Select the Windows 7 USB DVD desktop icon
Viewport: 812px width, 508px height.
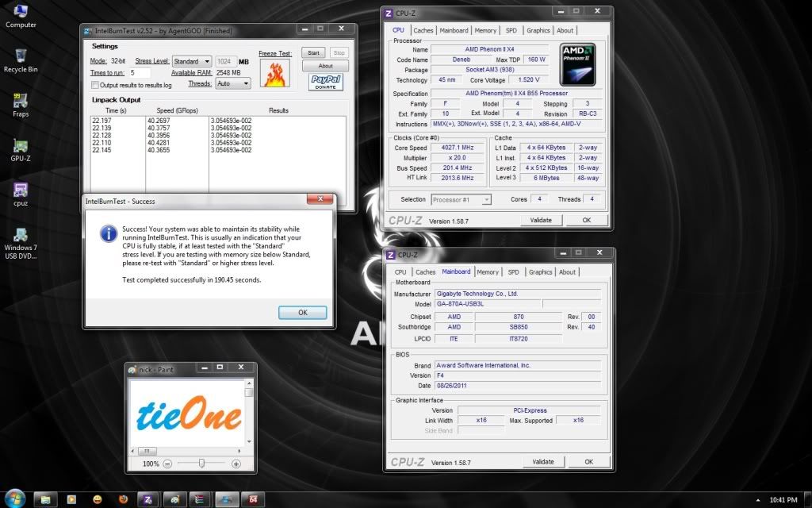click(x=21, y=244)
